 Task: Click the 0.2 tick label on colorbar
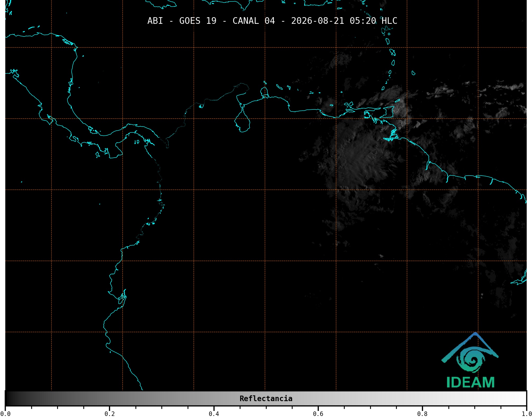click(110, 414)
